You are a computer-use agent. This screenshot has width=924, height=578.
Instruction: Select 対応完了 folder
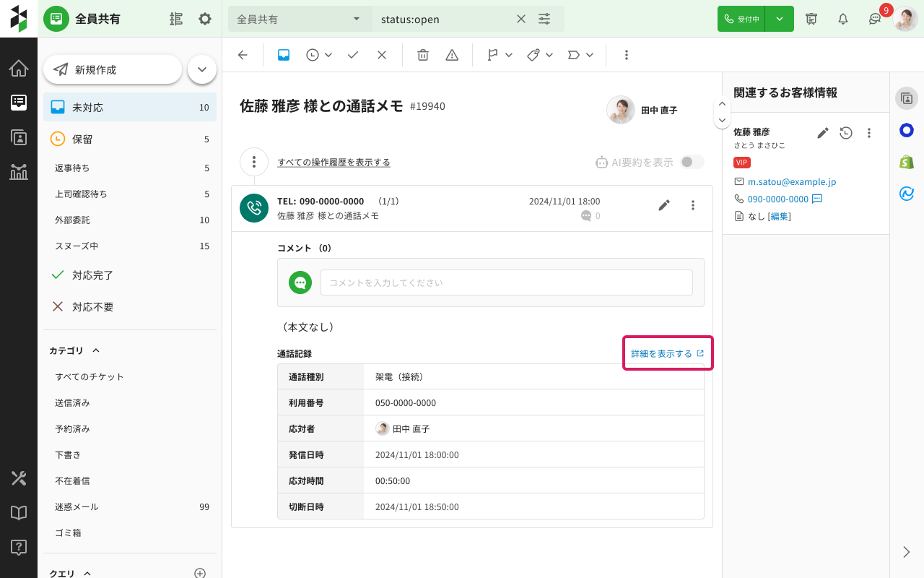pos(130,275)
